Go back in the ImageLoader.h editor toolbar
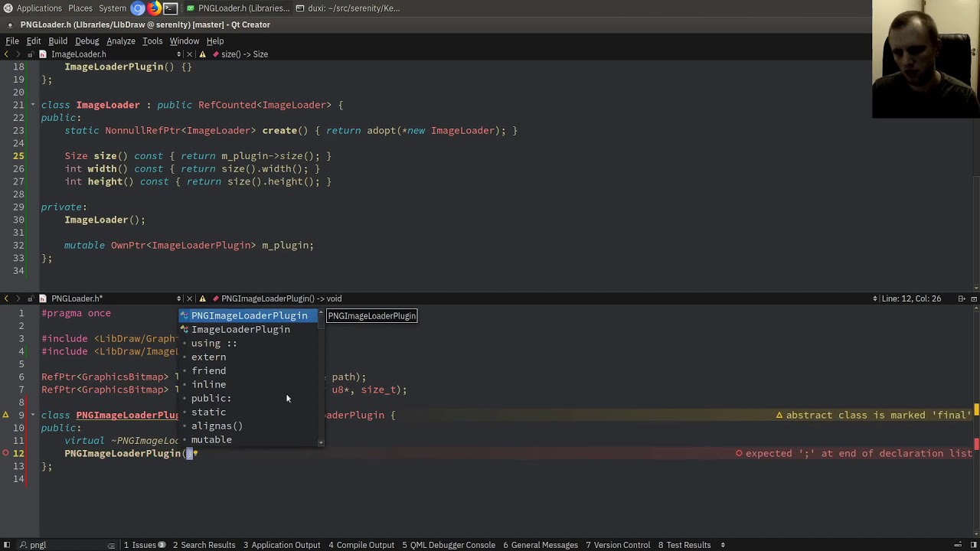Viewport: 980px width, 551px height. click(6, 54)
